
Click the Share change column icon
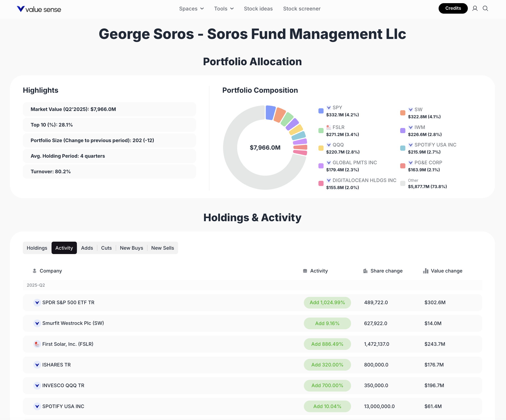pos(365,271)
